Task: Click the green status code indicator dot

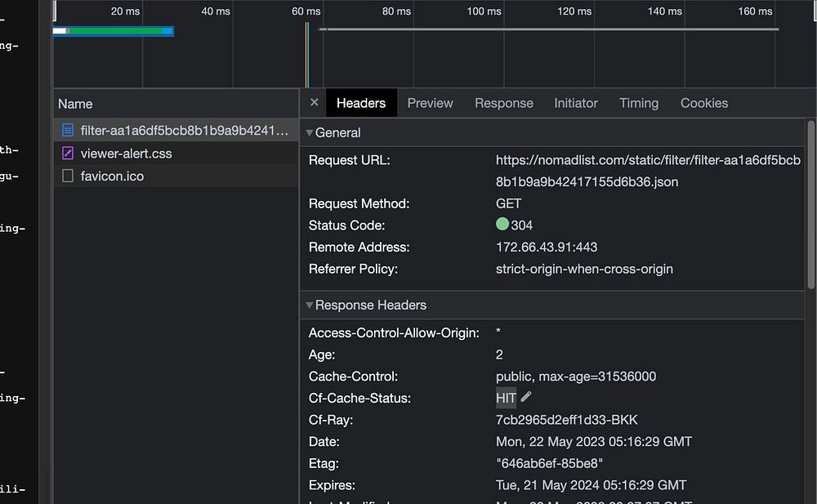Action: coord(502,225)
